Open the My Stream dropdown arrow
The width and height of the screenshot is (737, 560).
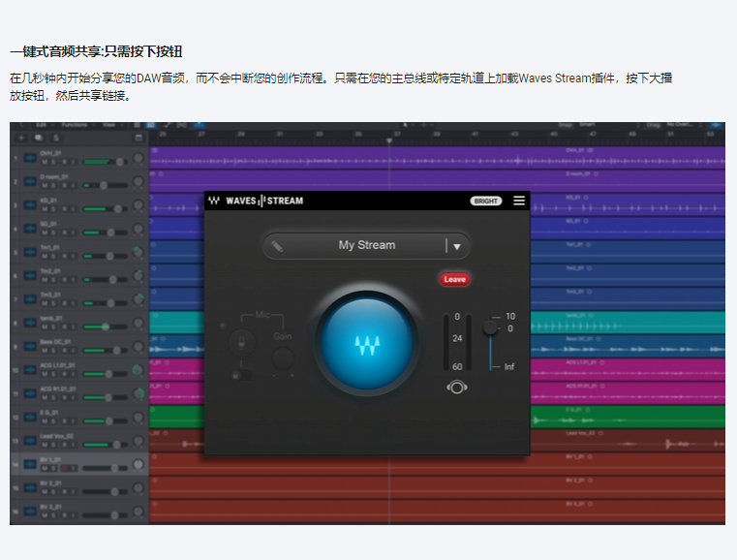click(457, 246)
